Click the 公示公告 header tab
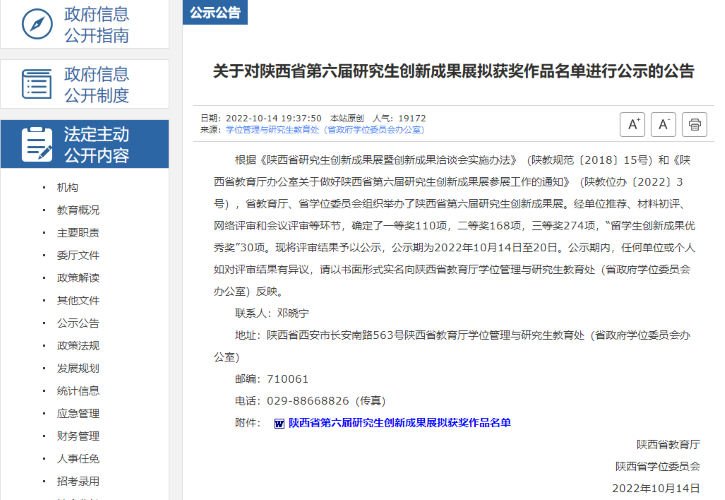 [x=214, y=13]
